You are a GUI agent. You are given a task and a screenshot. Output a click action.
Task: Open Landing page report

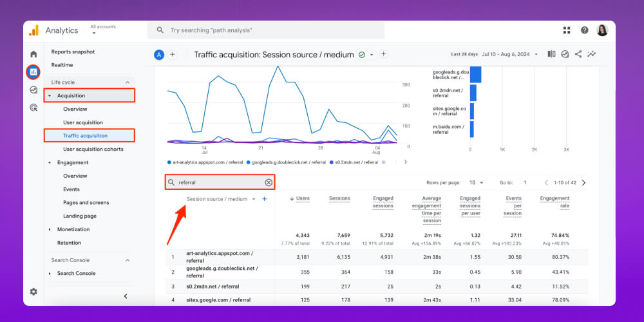pos(80,216)
